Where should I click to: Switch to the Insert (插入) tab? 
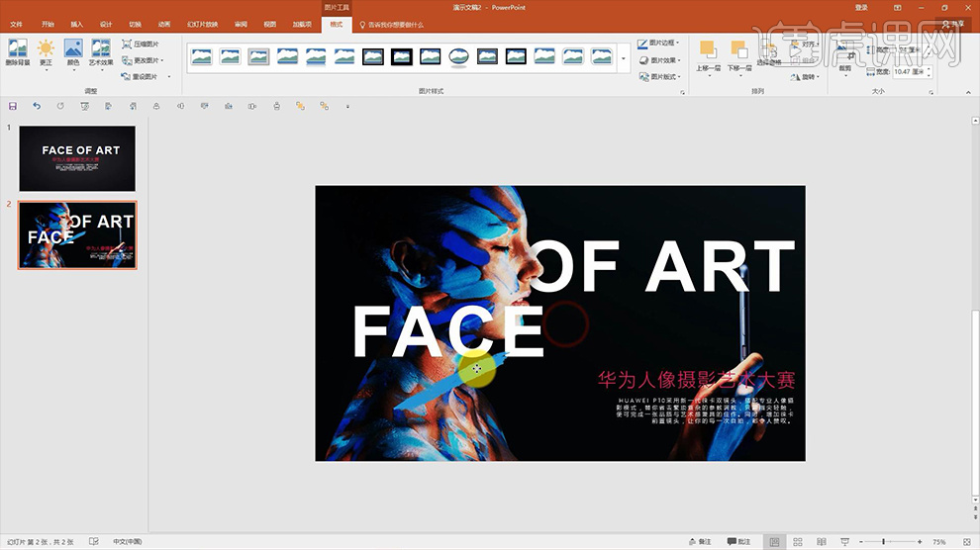(x=77, y=25)
